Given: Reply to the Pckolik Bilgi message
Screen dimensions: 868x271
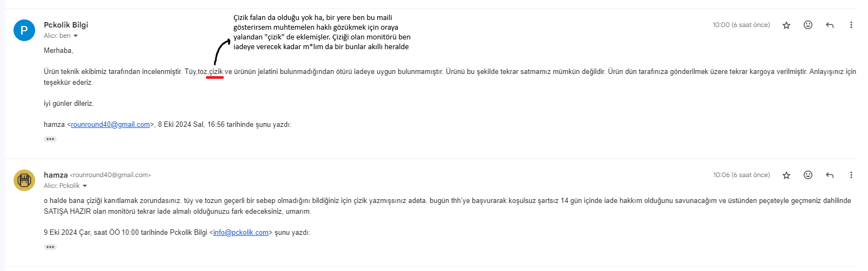Looking at the screenshot, I should click(830, 25).
